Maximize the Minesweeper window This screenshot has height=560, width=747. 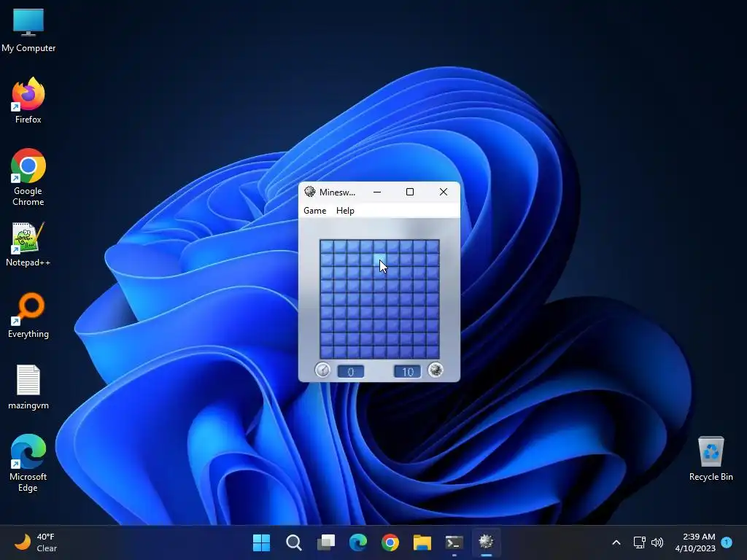(x=410, y=192)
